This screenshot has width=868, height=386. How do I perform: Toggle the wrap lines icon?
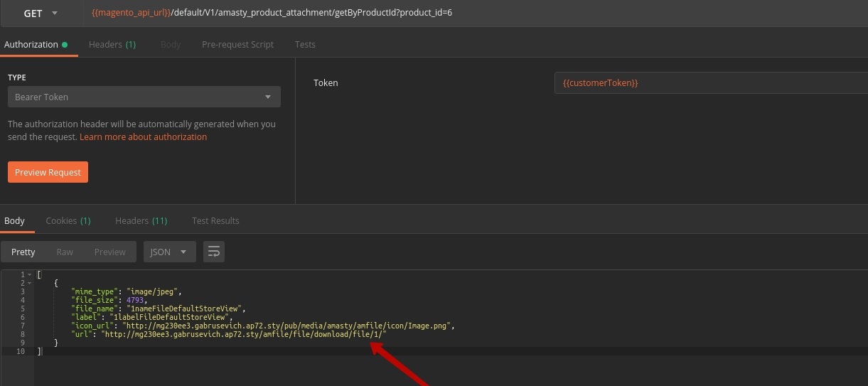[214, 252]
